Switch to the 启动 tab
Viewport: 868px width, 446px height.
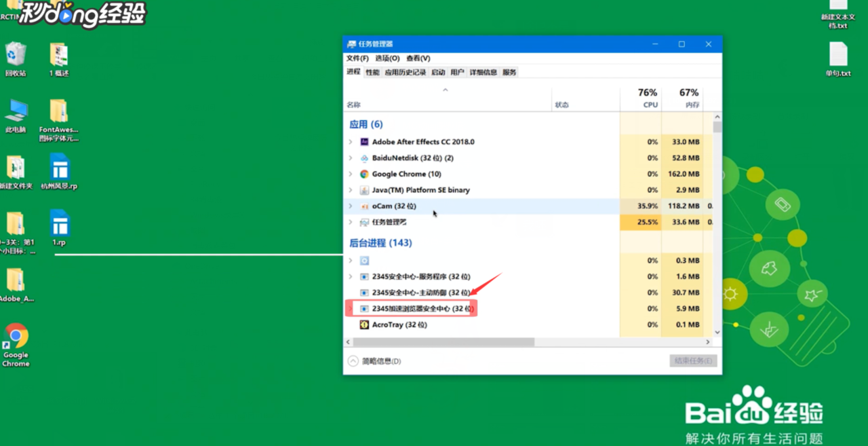coord(438,73)
